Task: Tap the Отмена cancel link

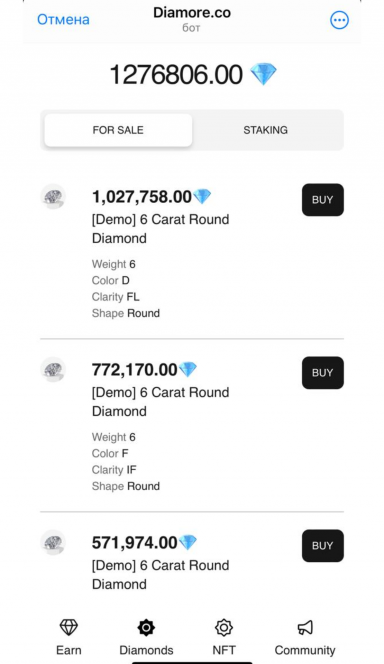Action: click(64, 19)
